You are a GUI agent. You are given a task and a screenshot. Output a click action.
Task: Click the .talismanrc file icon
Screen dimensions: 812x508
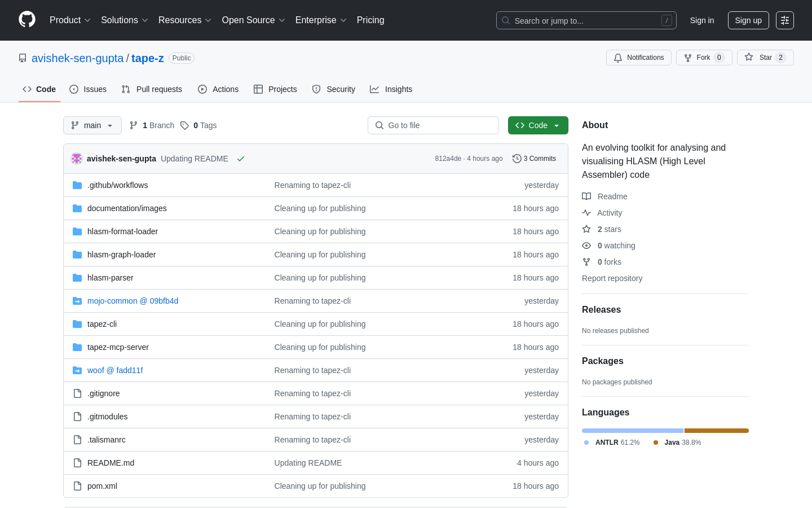click(x=77, y=440)
